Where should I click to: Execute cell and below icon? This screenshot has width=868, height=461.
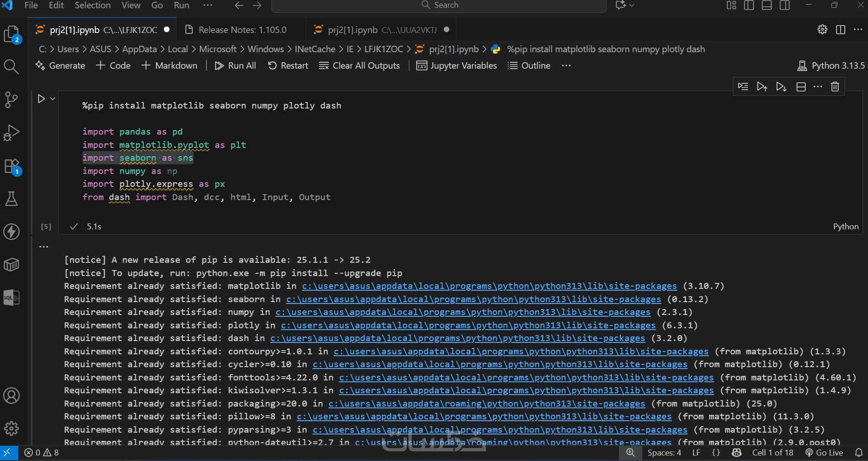781,87
